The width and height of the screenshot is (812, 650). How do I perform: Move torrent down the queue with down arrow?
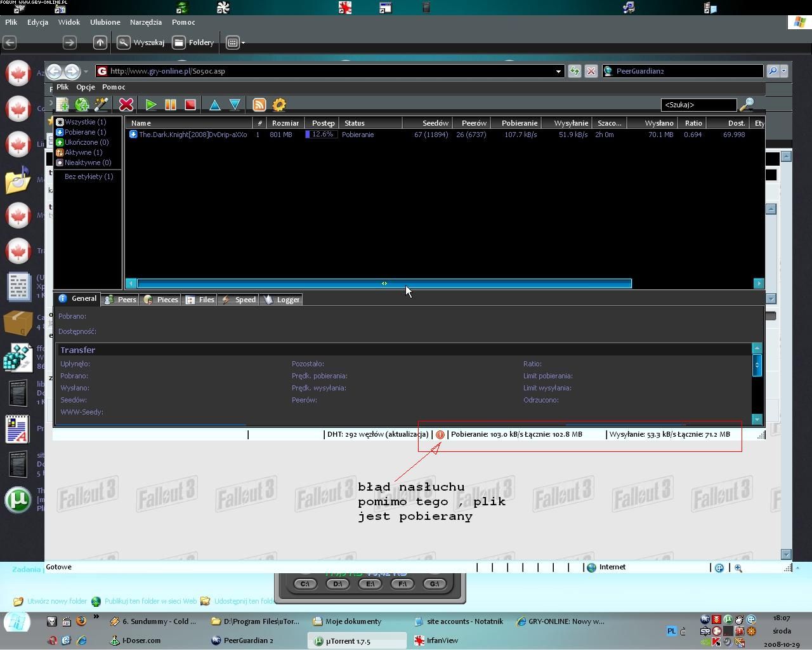pos(235,105)
